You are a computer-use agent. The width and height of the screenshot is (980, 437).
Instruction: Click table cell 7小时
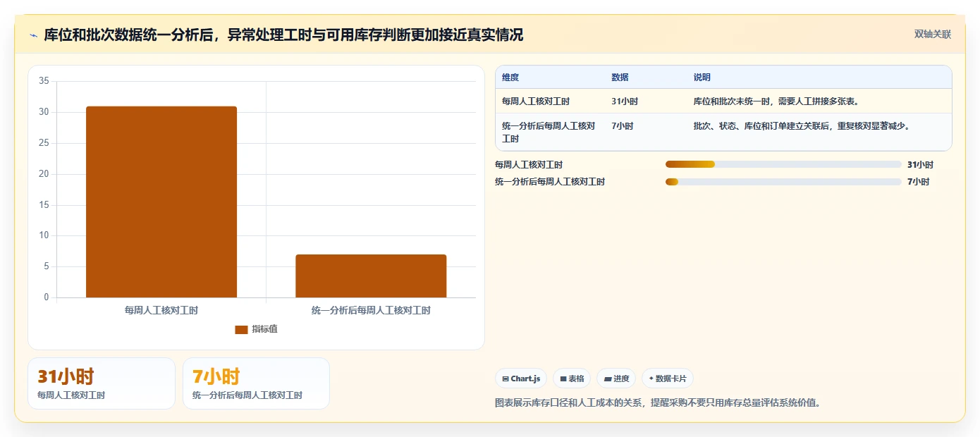tap(623, 126)
